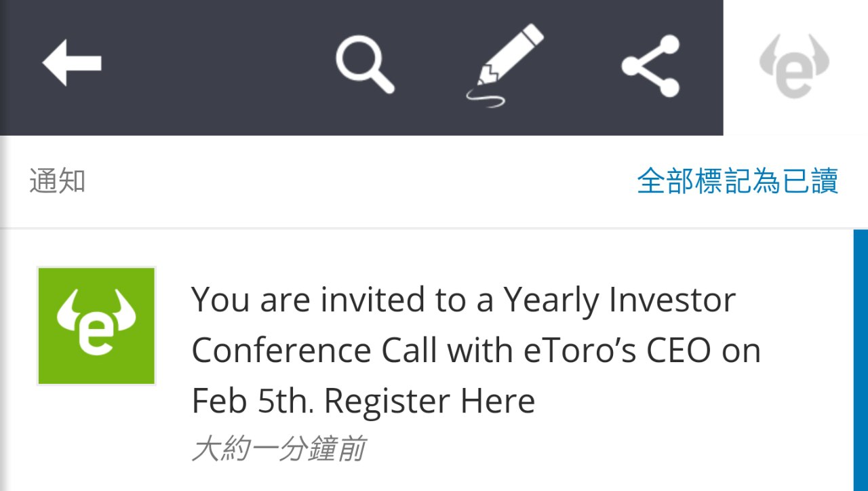Viewport: 868px width, 491px height.
Task: Open search with the magnifier icon
Action: (365, 64)
